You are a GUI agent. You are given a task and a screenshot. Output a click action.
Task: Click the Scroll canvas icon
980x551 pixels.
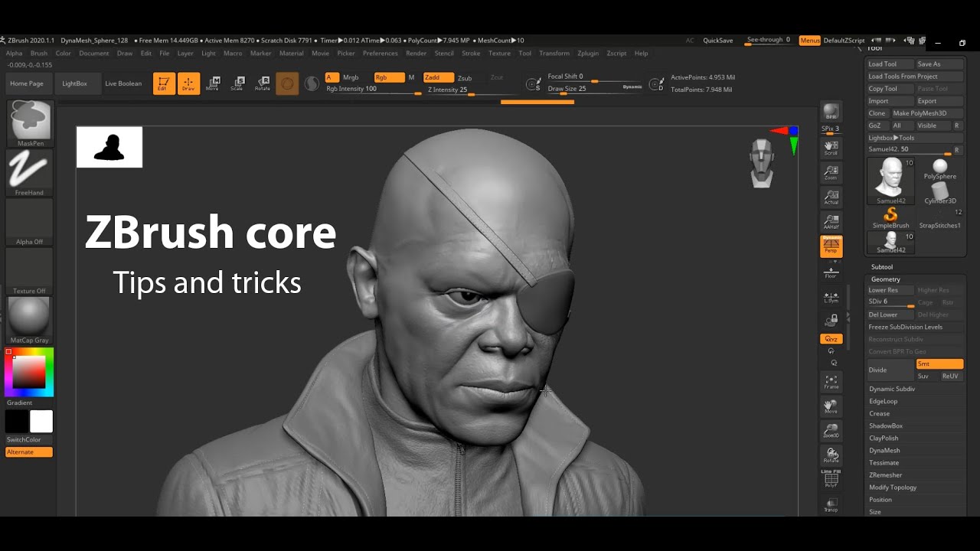pyautogui.click(x=831, y=148)
